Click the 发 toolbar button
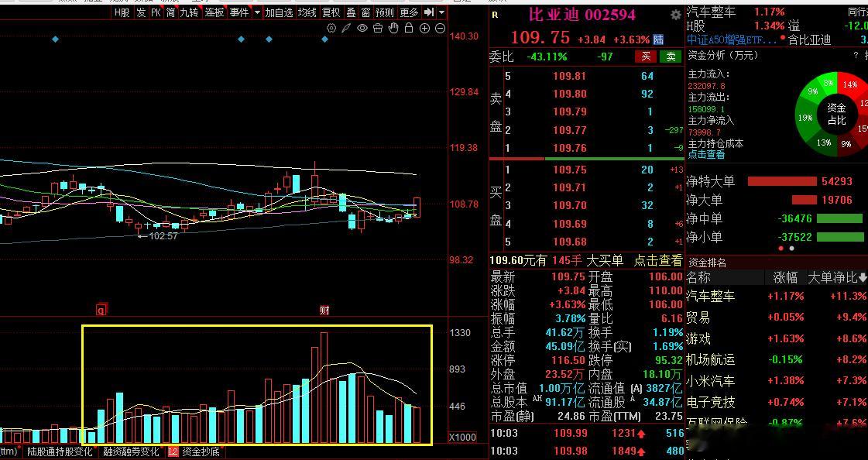 tap(141, 12)
